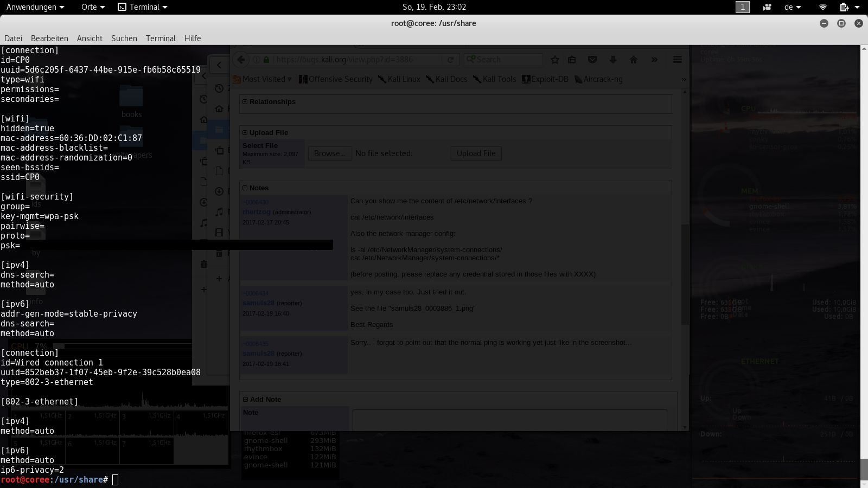This screenshot has height=488, width=868.
Task: Bookmark this page with the star icon
Action: pos(554,60)
